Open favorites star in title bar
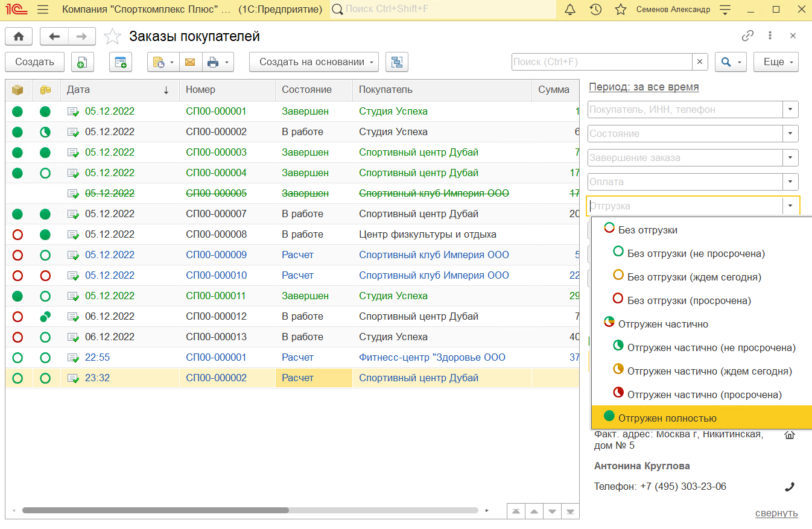Screen dimensions: 812x529 click(x=621, y=10)
